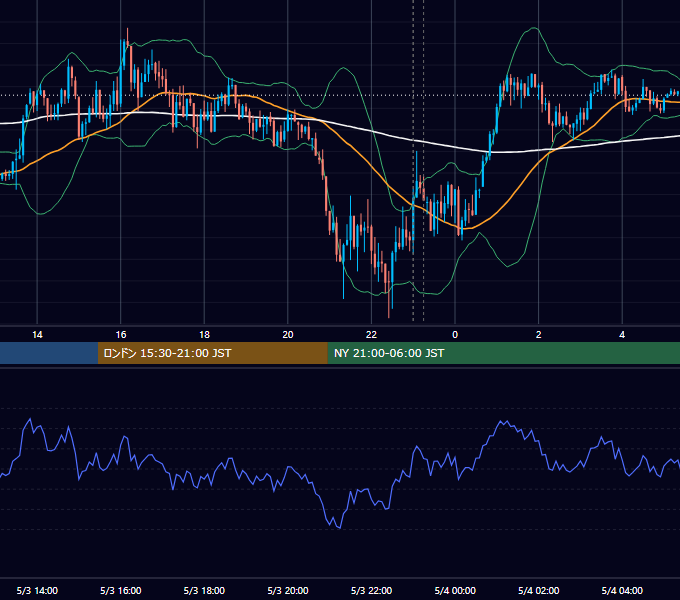
Task: Click the 18 hour axis label
Action: (x=204, y=335)
